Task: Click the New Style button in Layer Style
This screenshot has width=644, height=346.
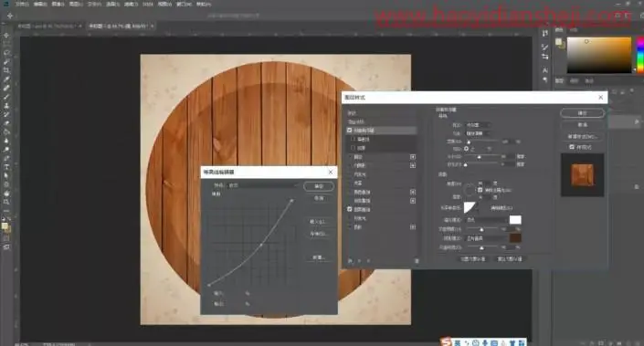Action: pos(583,136)
